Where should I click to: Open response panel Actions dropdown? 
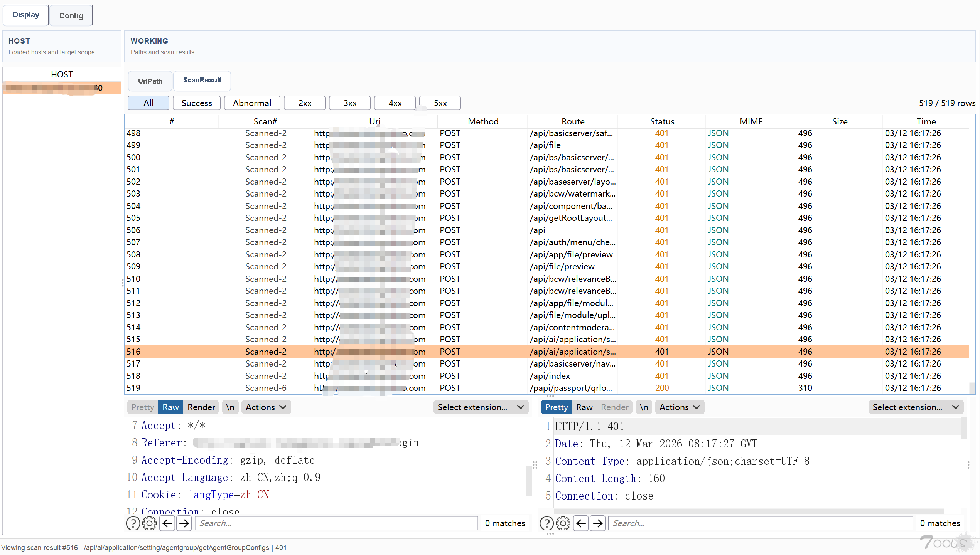[679, 407]
